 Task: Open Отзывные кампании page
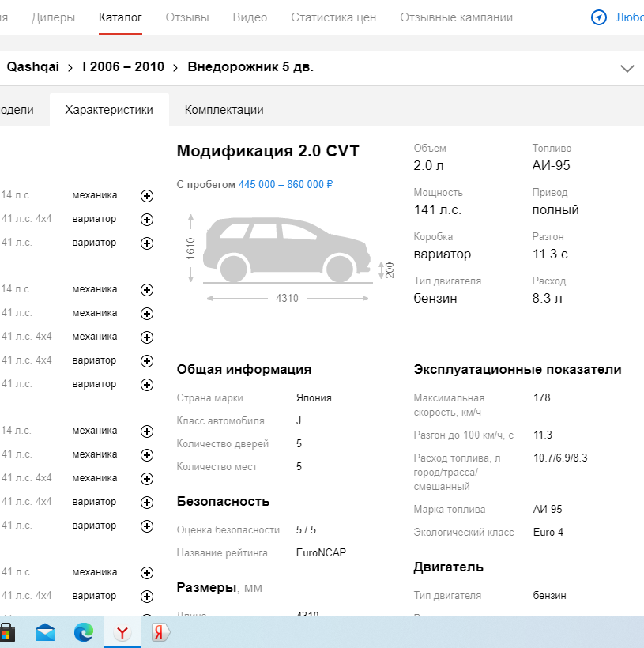point(457,17)
